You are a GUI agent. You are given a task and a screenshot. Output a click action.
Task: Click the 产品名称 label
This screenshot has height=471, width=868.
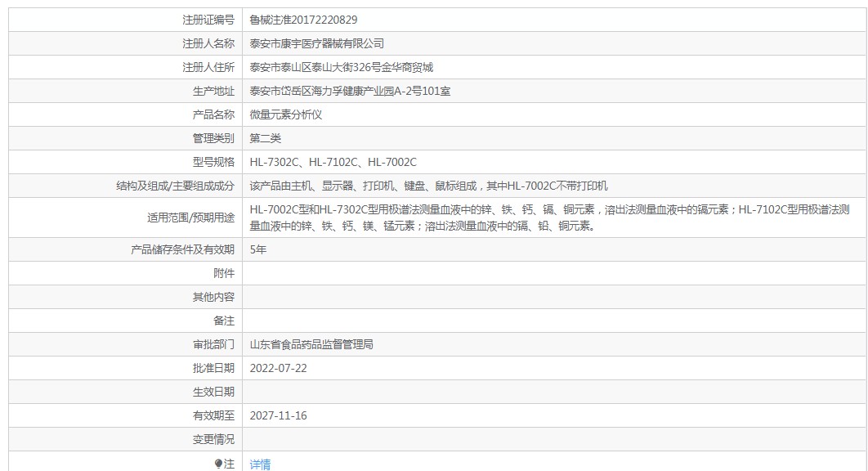coord(213,114)
